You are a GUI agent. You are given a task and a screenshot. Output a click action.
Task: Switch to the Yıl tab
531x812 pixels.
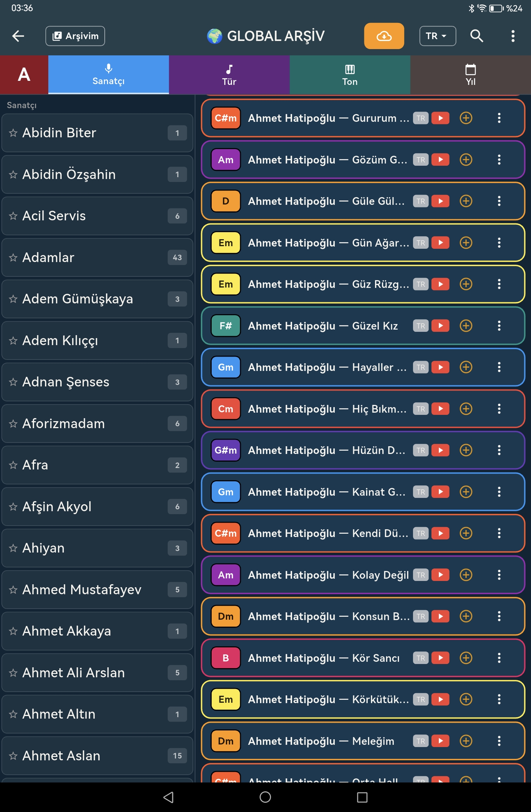(471, 75)
